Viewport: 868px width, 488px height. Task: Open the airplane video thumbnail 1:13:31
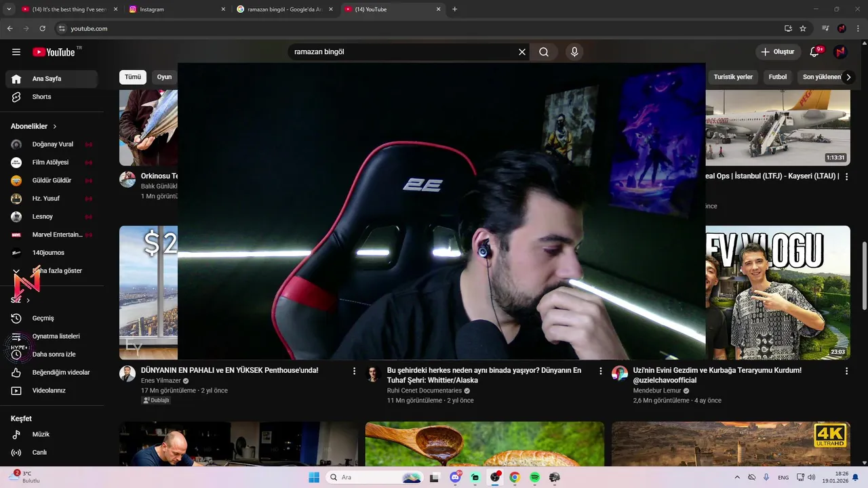tap(778, 127)
